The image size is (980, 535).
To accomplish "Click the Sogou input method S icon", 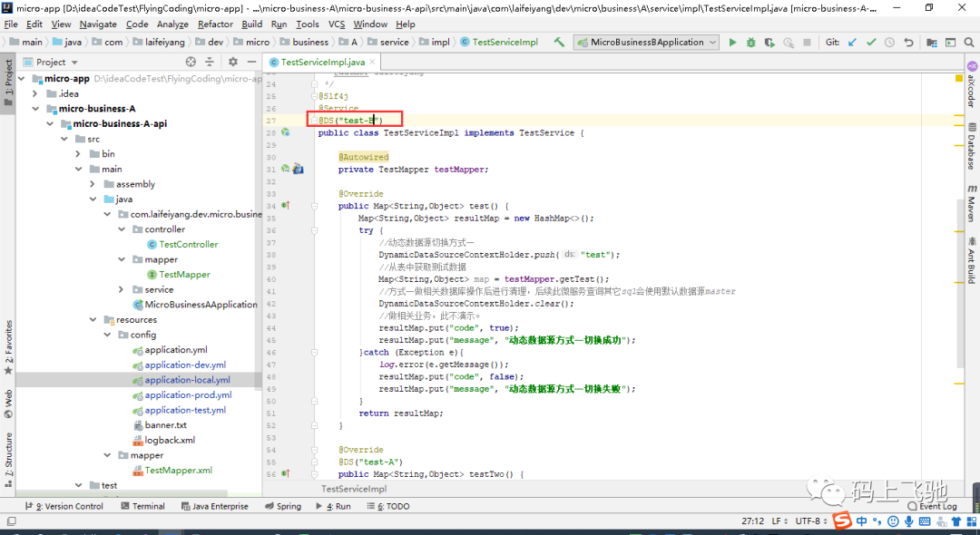I will pos(844,520).
